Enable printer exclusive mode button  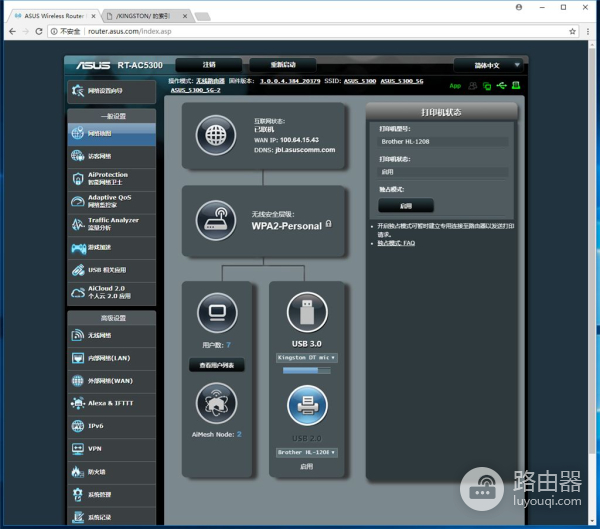406,205
